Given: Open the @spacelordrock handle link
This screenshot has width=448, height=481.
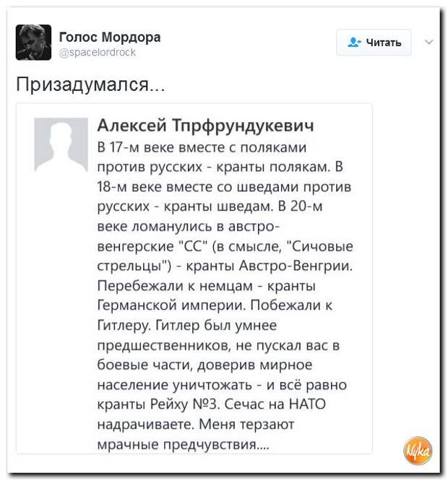Looking at the screenshot, I should coord(98,52).
